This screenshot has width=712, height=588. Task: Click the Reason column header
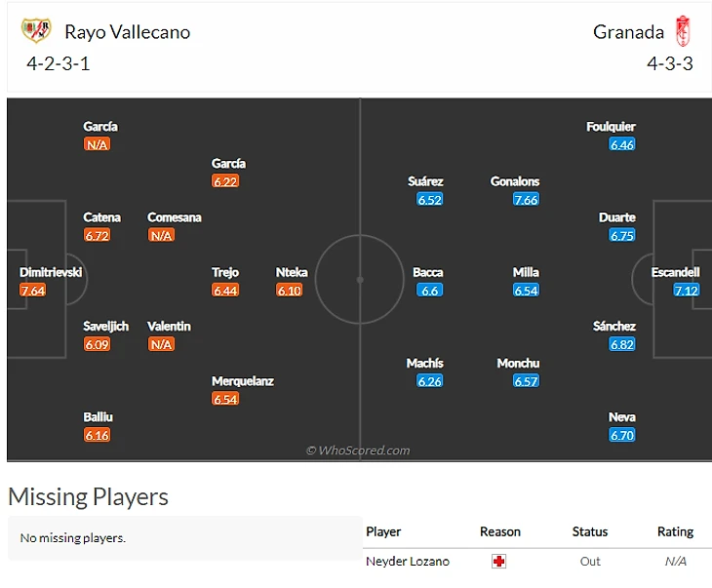(x=500, y=531)
